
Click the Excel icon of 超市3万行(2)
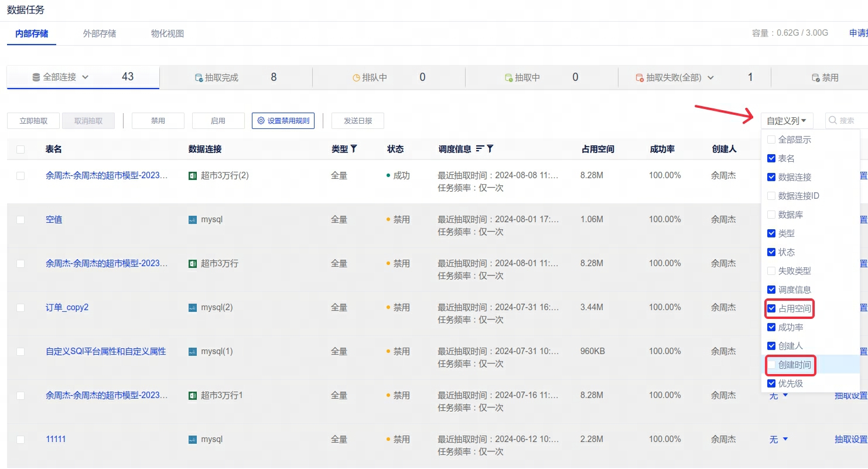(192, 175)
